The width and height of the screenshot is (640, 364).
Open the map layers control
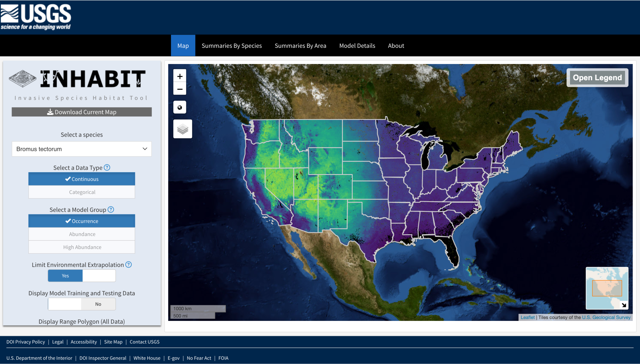pos(183,129)
